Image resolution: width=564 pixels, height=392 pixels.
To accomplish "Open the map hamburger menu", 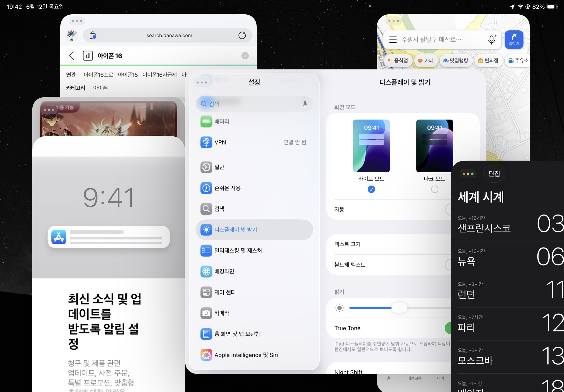I will click(393, 39).
